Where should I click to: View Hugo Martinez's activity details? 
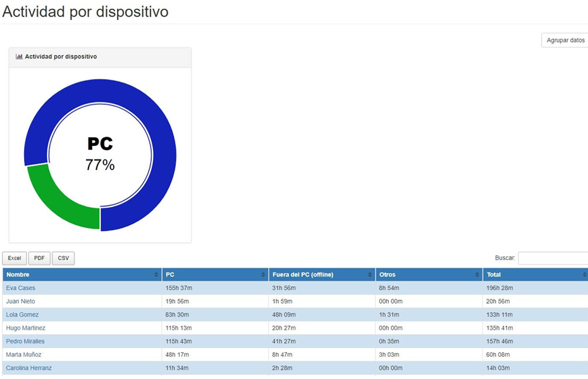[x=25, y=328]
